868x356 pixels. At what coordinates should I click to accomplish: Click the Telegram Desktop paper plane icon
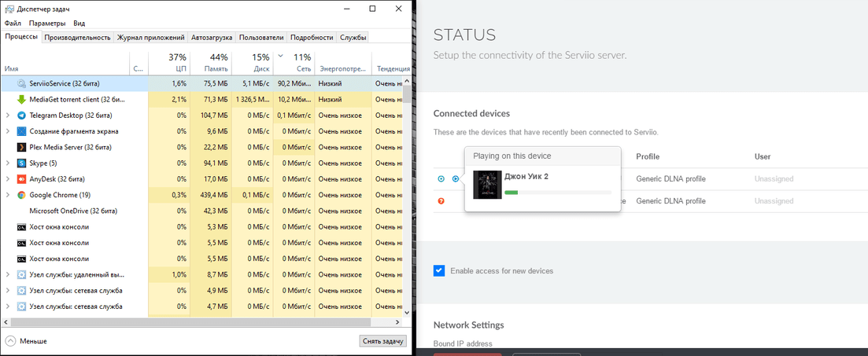(x=21, y=116)
